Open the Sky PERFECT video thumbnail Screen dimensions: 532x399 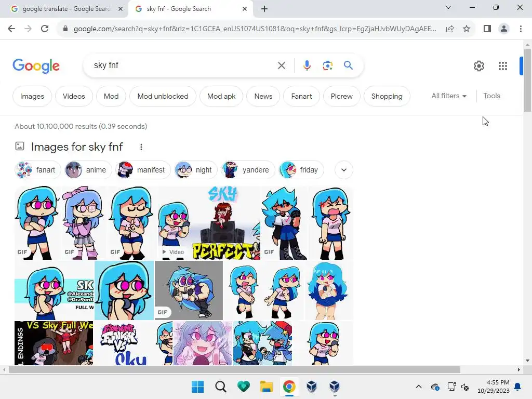pos(209,223)
